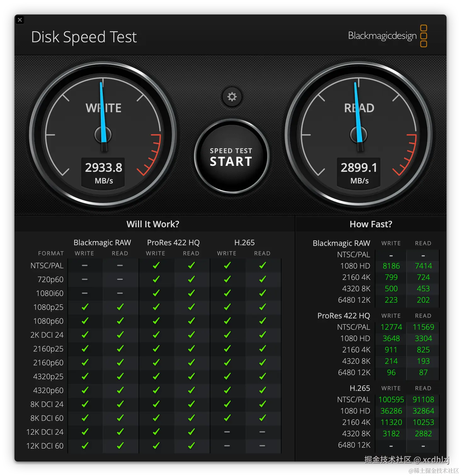Click the Disk Speed Test title
Screen dimensions: 461x476
point(84,37)
